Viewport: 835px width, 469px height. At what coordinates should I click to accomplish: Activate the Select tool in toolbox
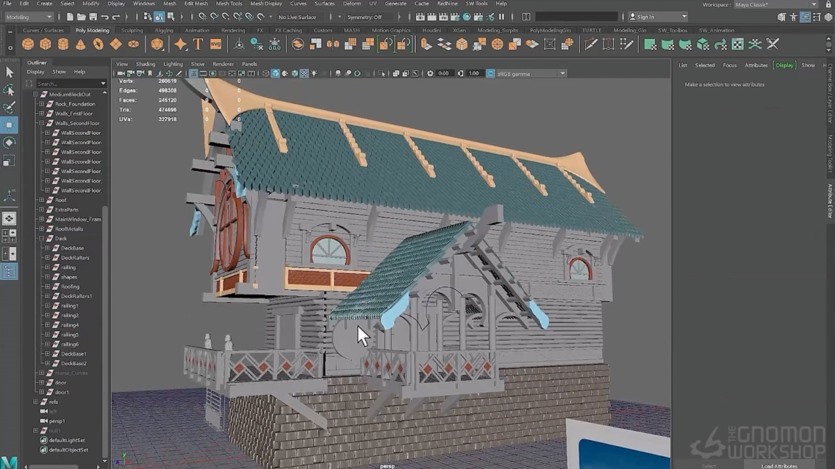pyautogui.click(x=9, y=72)
